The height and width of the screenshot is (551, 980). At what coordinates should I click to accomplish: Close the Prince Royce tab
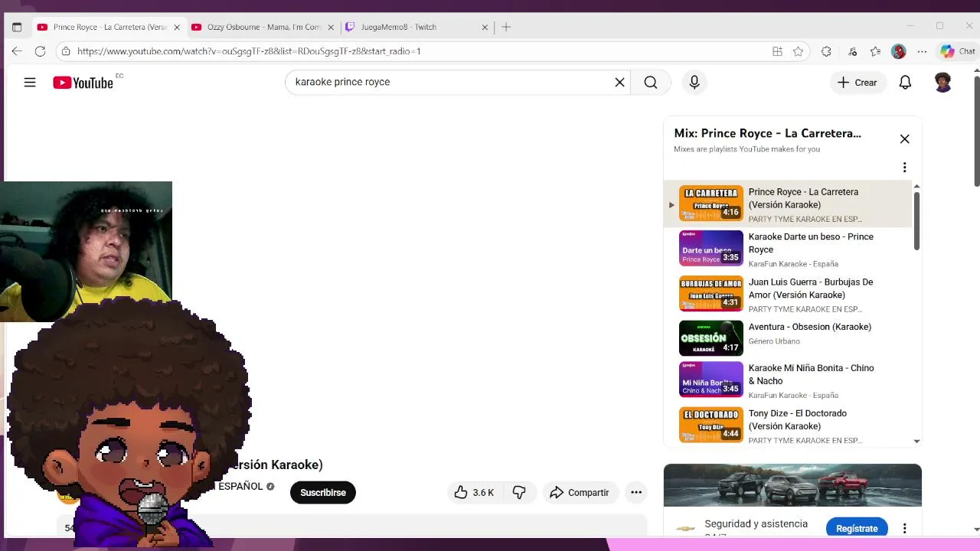click(x=177, y=27)
